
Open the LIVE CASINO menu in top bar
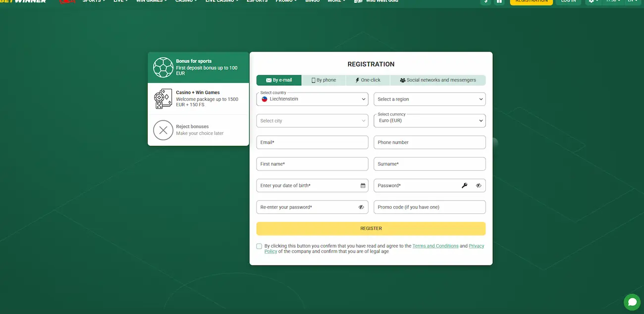pyautogui.click(x=222, y=1)
